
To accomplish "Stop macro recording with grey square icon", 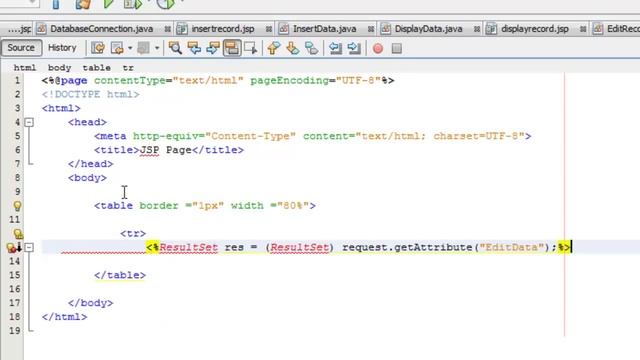I will tap(397, 49).
